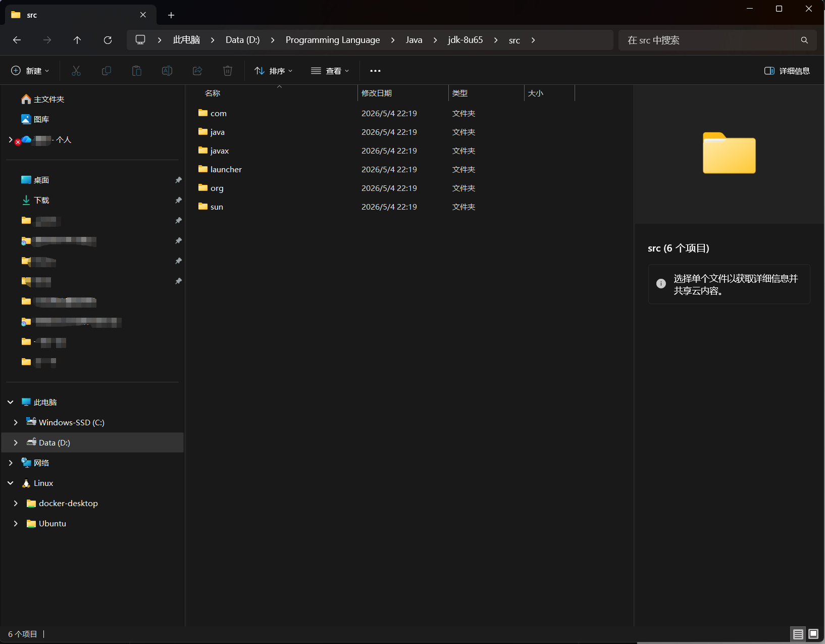The image size is (825, 644).
Task: Click the Copy icon in toolbar
Action: 107,71
